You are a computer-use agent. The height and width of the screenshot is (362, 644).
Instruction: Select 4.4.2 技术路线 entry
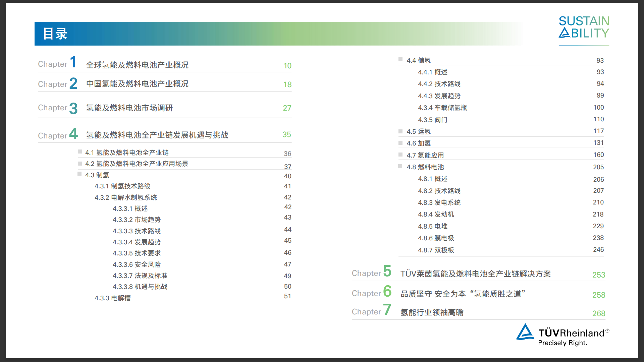point(439,84)
